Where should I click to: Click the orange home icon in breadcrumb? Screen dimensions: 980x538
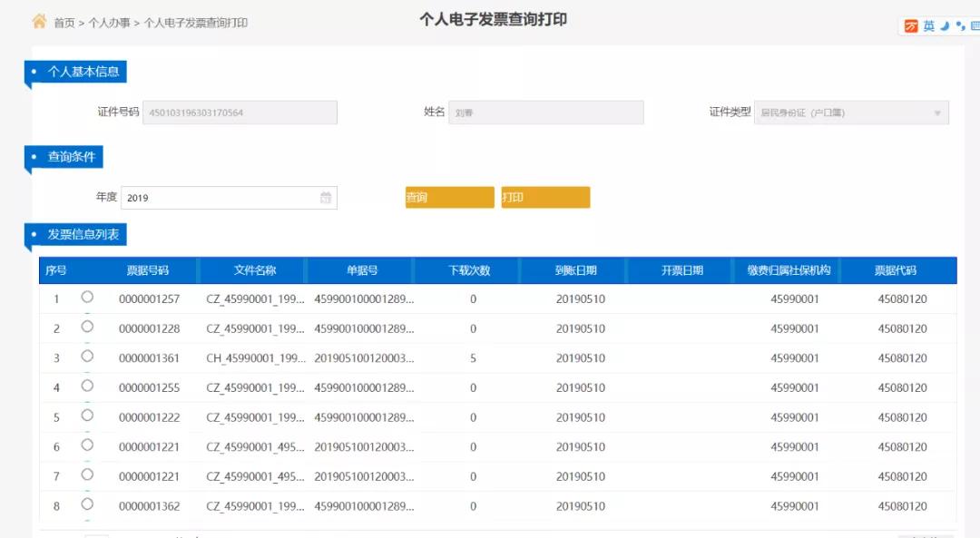click(39, 21)
